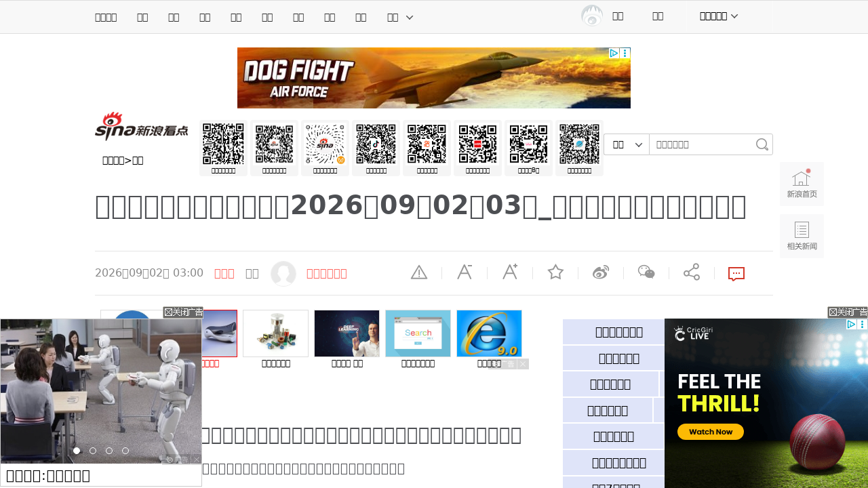Open the Internet Explorer 9.0 thumbnail
This screenshot has height=488, width=868.
pyautogui.click(x=489, y=333)
